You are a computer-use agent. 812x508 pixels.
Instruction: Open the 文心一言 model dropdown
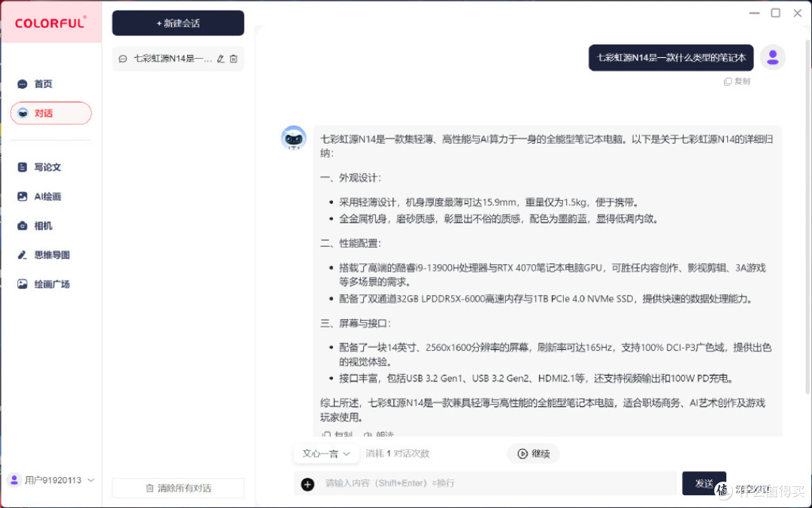(x=326, y=454)
